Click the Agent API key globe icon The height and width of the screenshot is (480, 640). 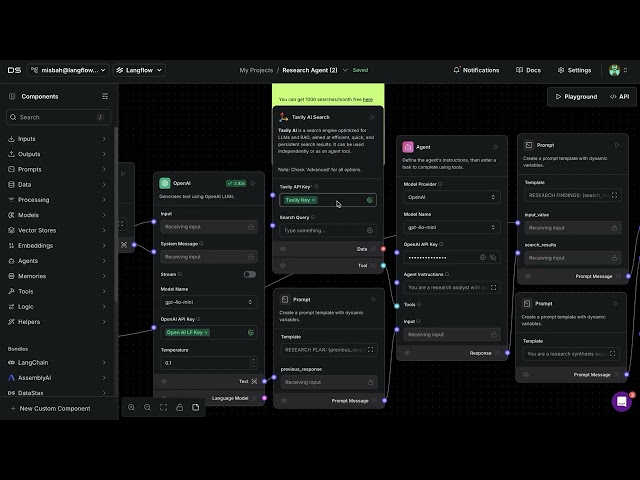(x=482, y=258)
